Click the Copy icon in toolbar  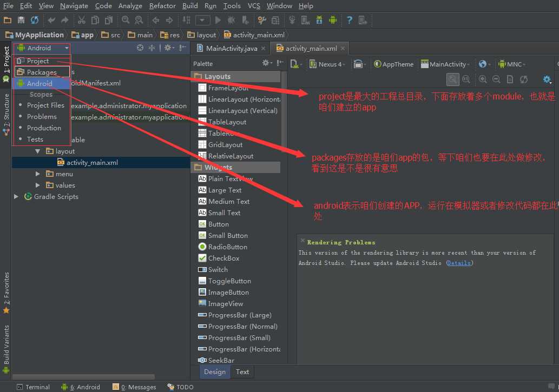coord(95,20)
